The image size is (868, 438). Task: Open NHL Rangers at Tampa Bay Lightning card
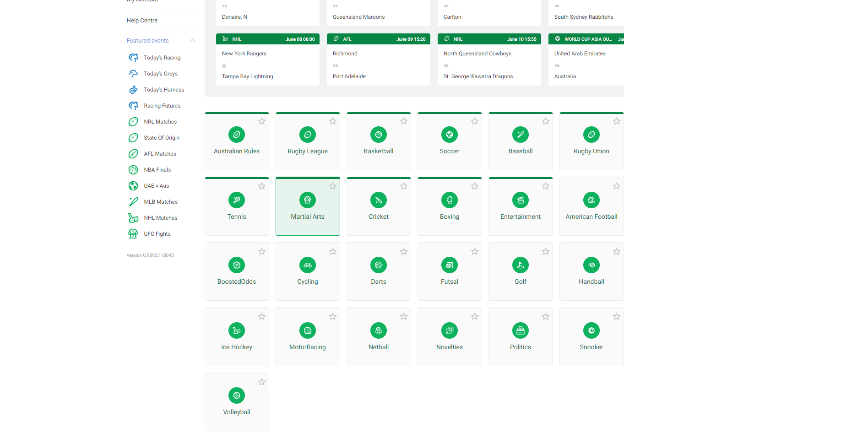click(x=268, y=59)
